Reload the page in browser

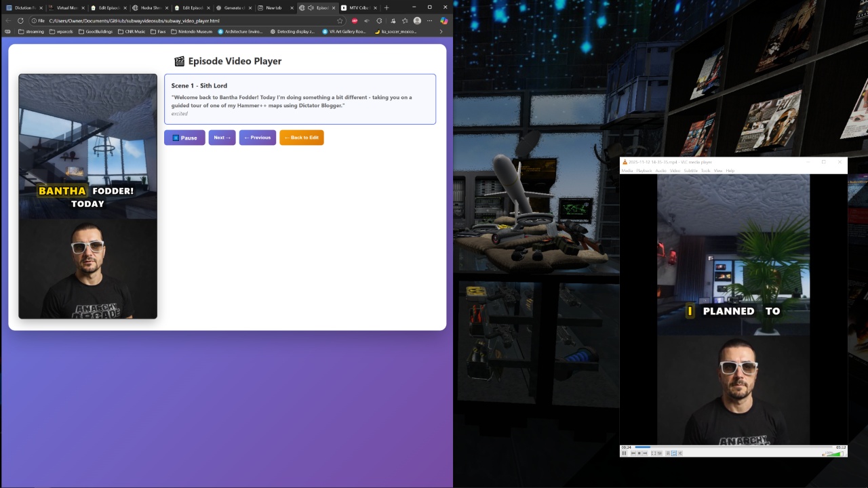click(x=20, y=21)
